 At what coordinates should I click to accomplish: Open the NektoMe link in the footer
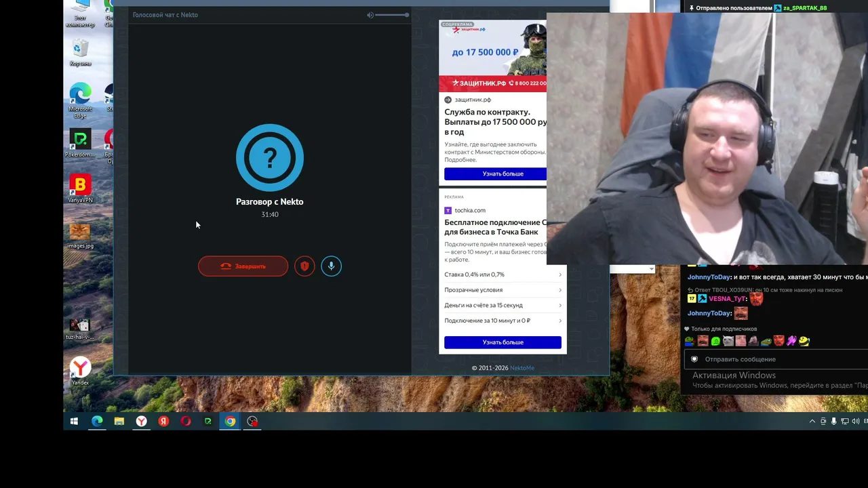pyautogui.click(x=522, y=368)
